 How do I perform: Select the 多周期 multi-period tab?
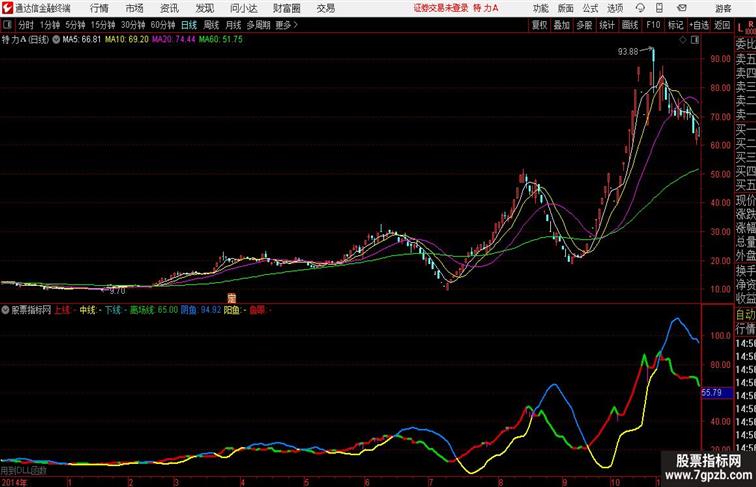pos(258,25)
